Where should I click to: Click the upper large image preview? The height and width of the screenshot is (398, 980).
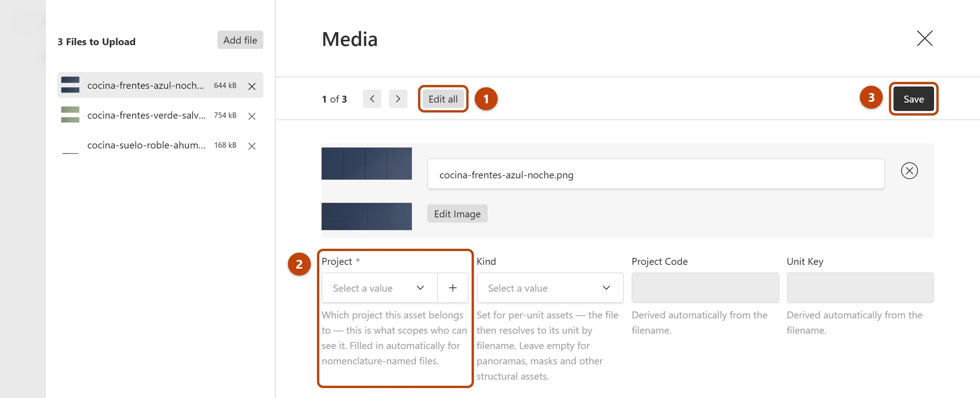click(367, 163)
